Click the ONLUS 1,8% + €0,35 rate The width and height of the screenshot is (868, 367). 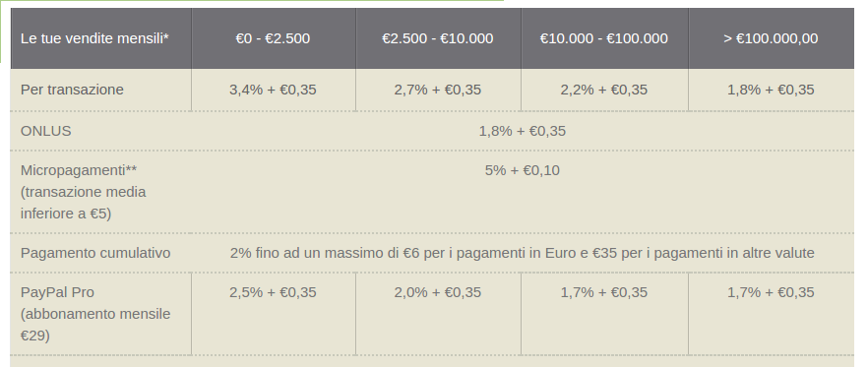pos(522,131)
